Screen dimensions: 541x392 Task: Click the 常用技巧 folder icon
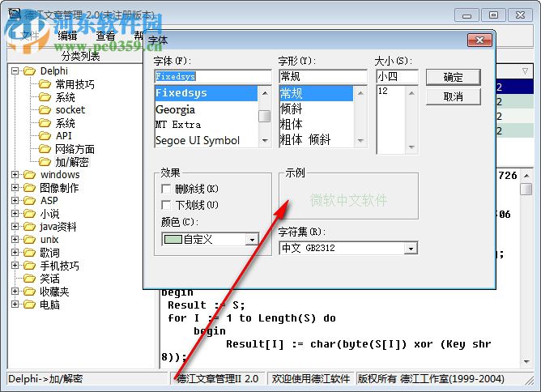[45, 84]
